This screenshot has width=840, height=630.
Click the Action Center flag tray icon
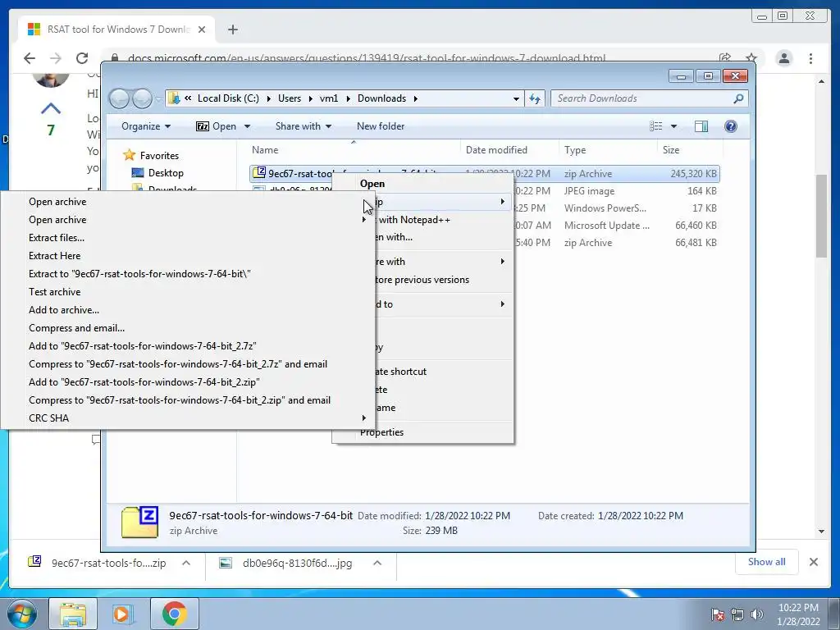click(717, 615)
